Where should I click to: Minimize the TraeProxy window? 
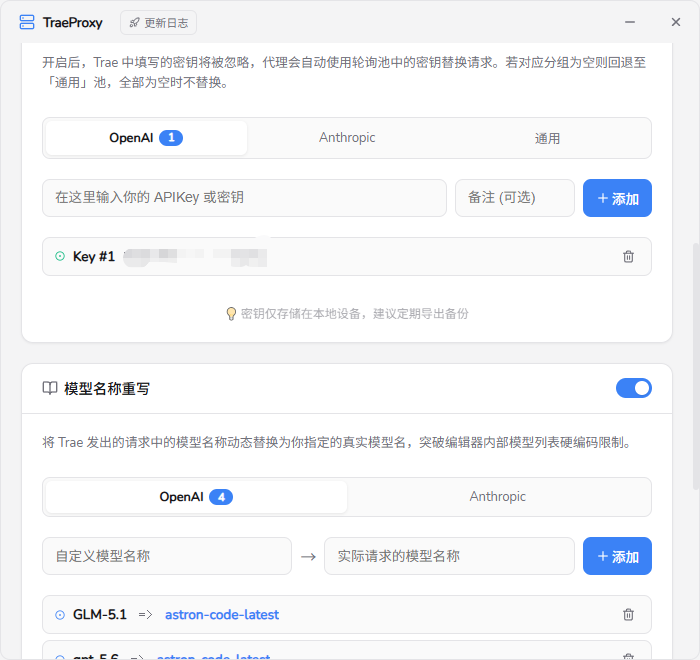[630, 22]
